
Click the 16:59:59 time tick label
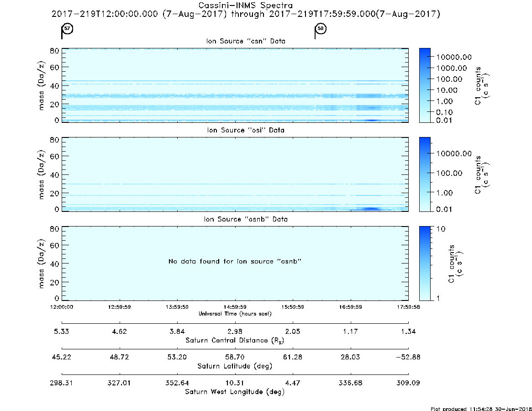[350, 307]
